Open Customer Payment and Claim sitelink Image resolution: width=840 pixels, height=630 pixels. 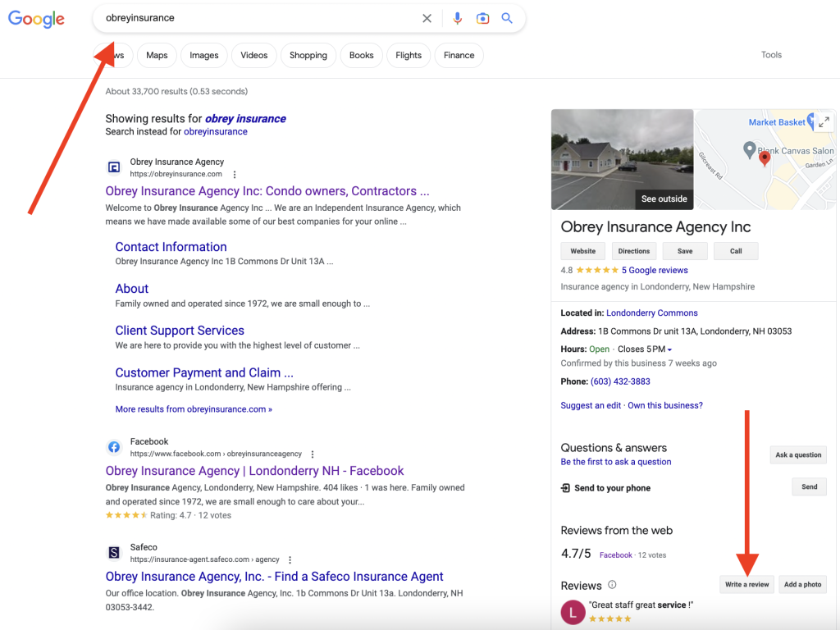(204, 373)
